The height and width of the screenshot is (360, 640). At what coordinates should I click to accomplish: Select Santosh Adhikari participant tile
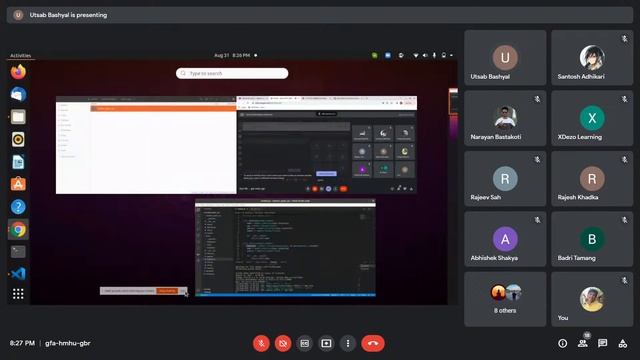pyautogui.click(x=592, y=58)
